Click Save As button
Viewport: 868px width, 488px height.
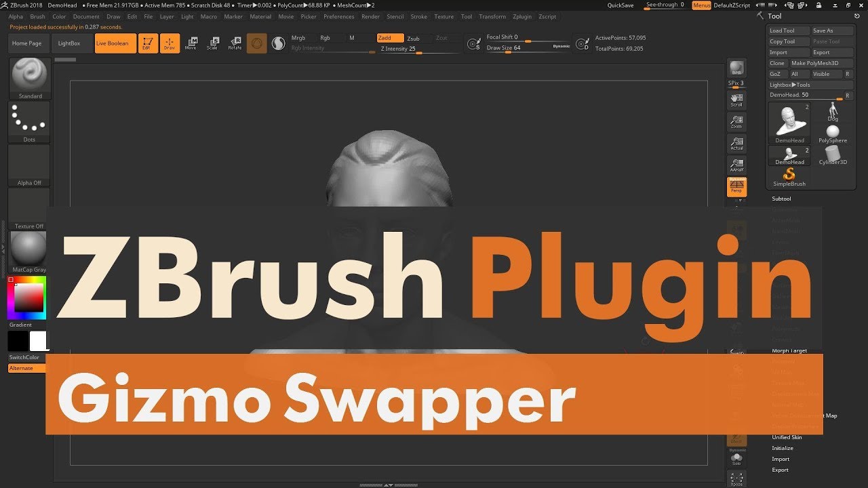(831, 30)
